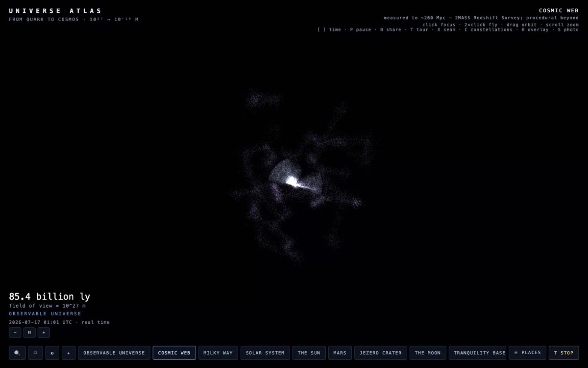Pause the time simulation
Screen dimensions: 588x368
tap(29, 333)
